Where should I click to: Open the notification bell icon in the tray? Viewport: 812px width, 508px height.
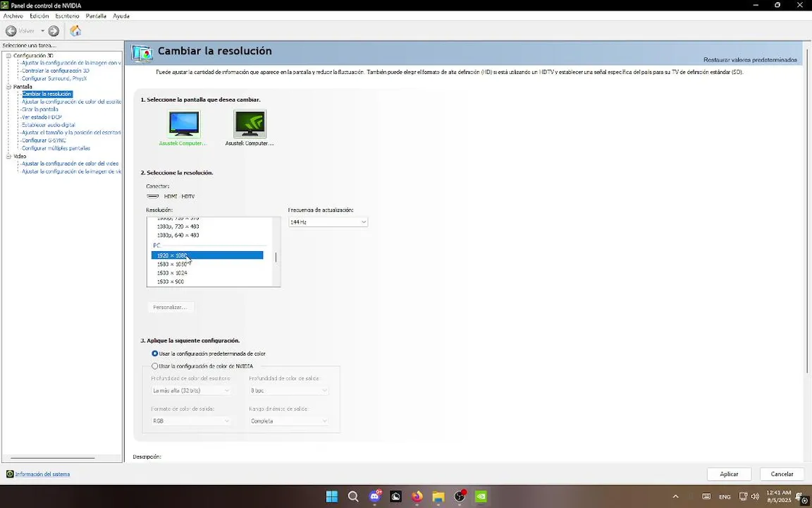tap(800, 497)
